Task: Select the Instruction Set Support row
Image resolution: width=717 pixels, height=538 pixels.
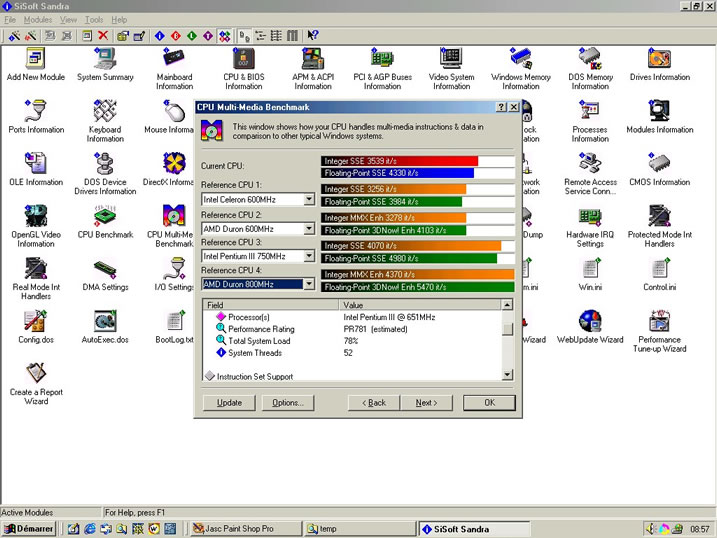Action: (352, 377)
